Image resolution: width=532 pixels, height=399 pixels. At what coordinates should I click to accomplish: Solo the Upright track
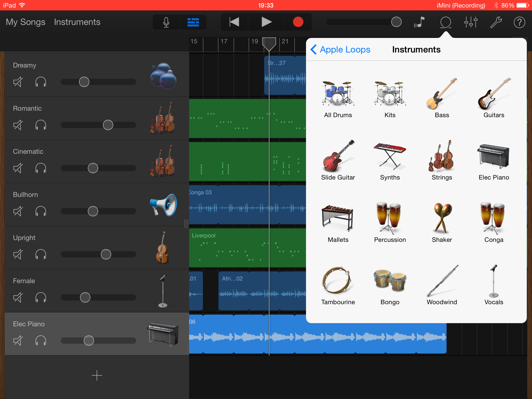(41, 255)
